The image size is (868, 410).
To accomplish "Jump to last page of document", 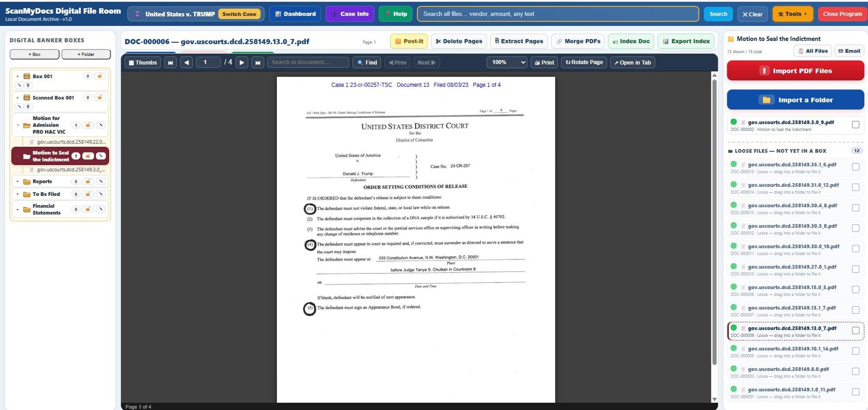I will [x=258, y=63].
